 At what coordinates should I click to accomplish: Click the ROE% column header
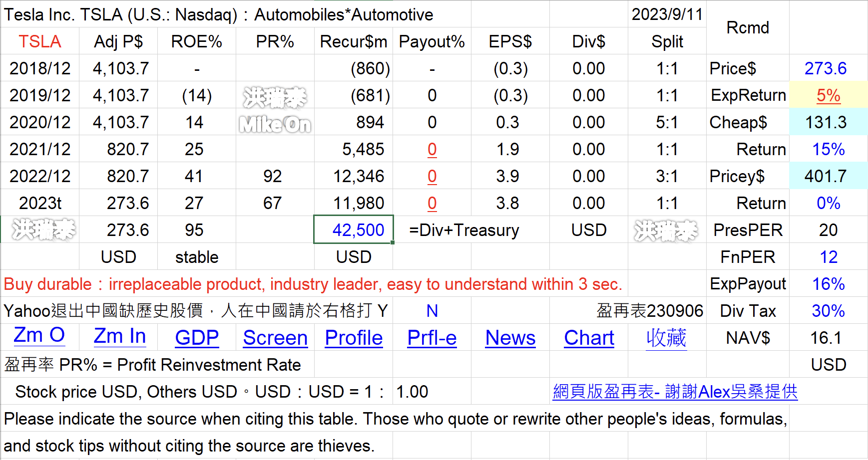click(x=197, y=41)
